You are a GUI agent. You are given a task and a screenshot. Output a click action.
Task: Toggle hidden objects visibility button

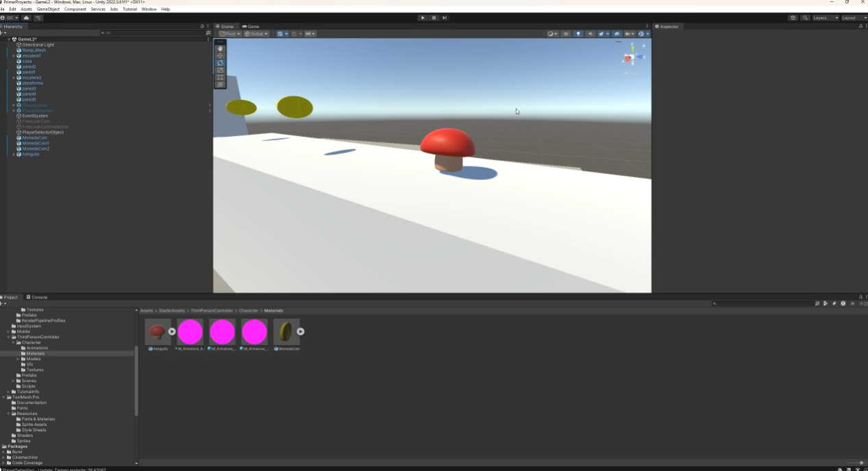pos(617,34)
